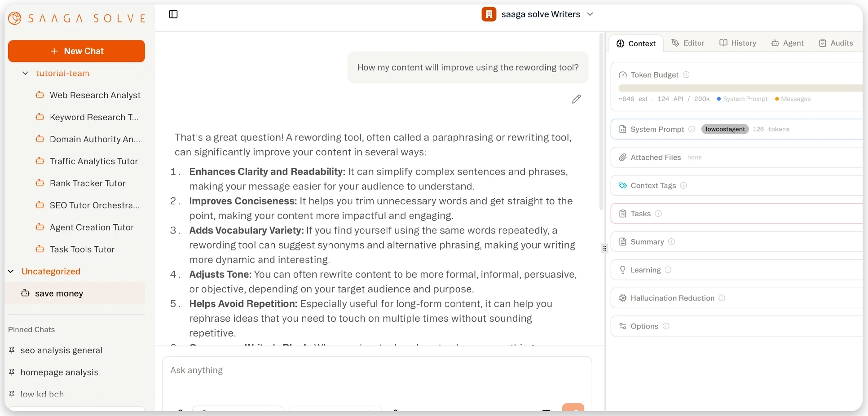Click the Saaga Solve logo icon
The image size is (868, 416).
15,18
